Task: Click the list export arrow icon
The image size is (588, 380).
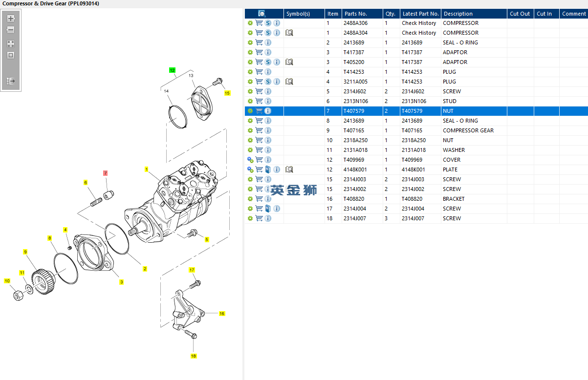Action: (x=11, y=81)
